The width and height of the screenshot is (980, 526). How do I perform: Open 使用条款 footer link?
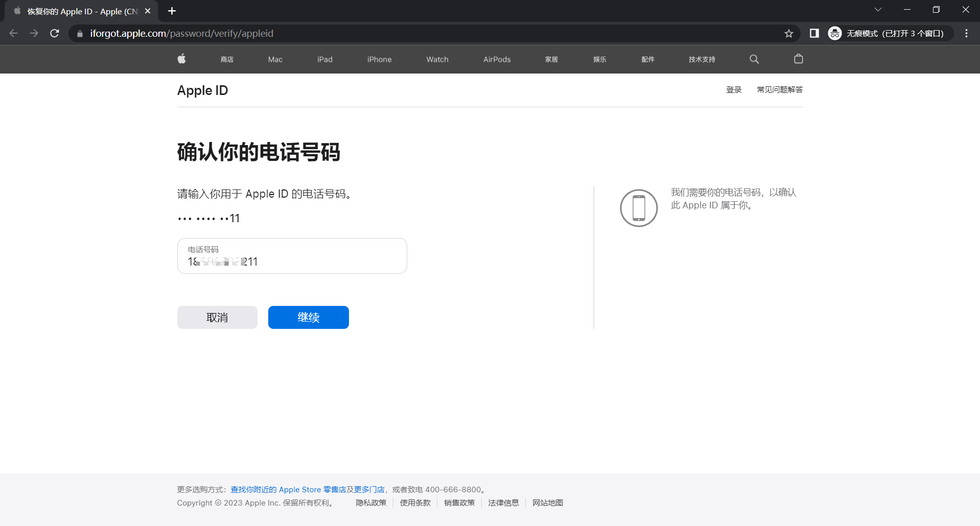[x=415, y=503]
